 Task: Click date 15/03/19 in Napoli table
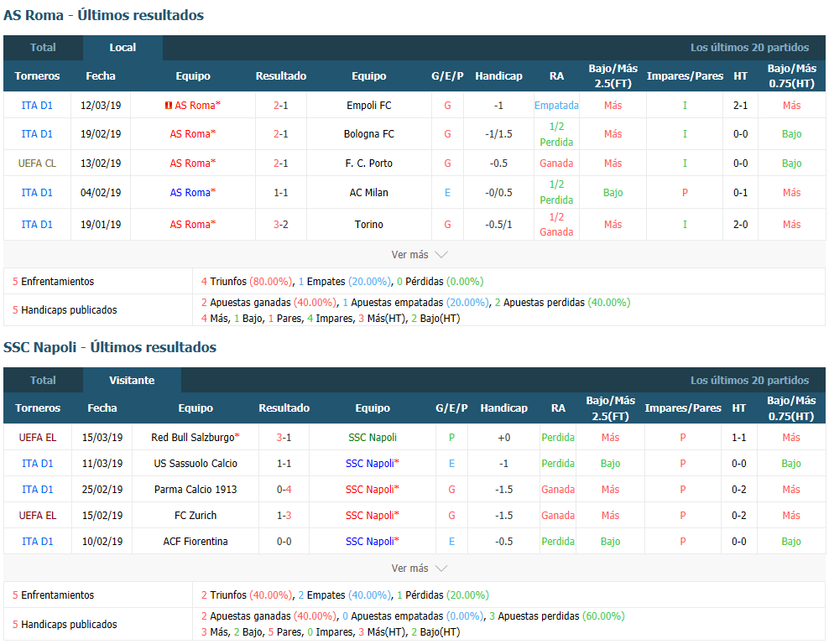point(102,438)
